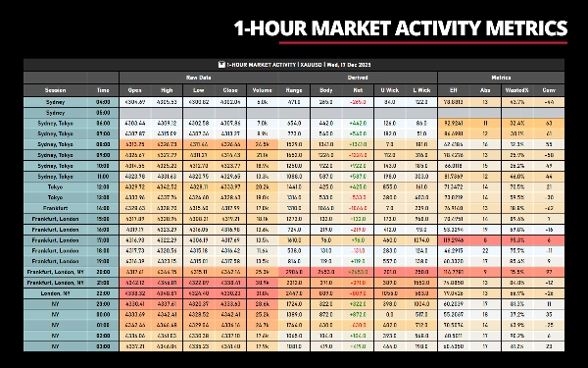
Task: Click the 1004.0 L Wick cell at 23:00
Action: [x=421, y=304]
